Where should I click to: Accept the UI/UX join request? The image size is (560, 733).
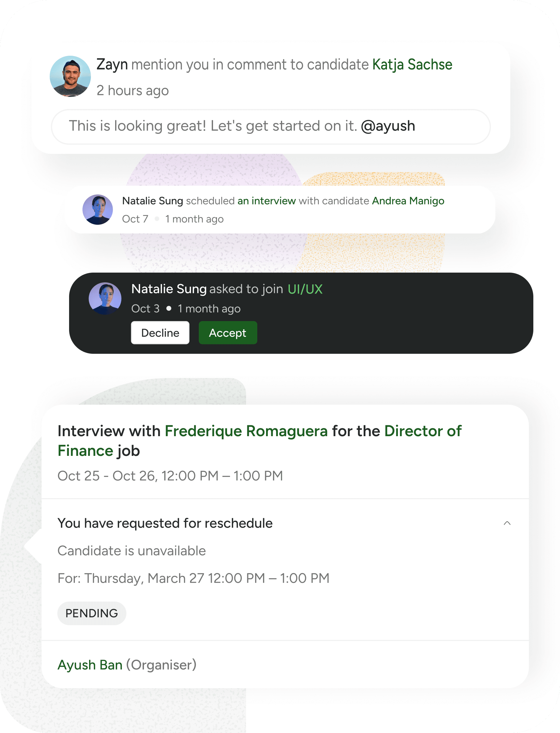click(x=228, y=333)
